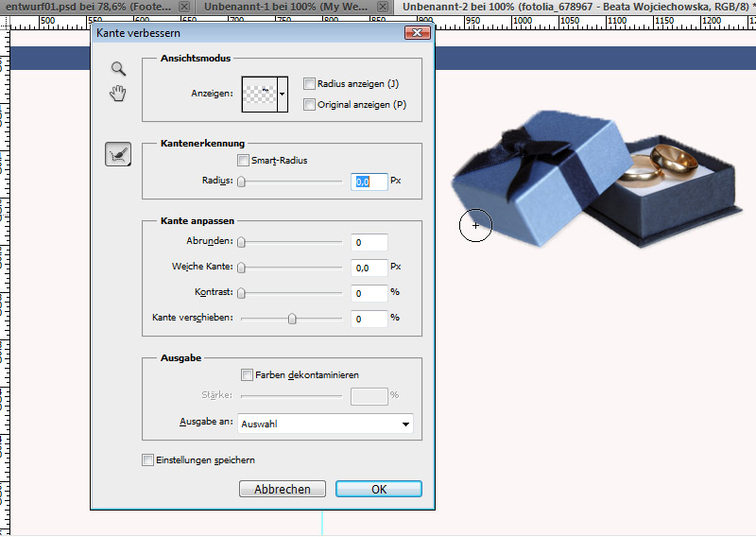Select the Zoom tool in the dialog
Screen dimensions: 756x537
(x=118, y=68)
